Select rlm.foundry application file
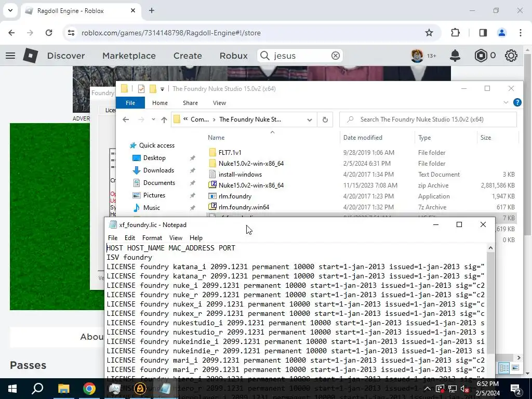532x399 pixels. coord(235,196)
